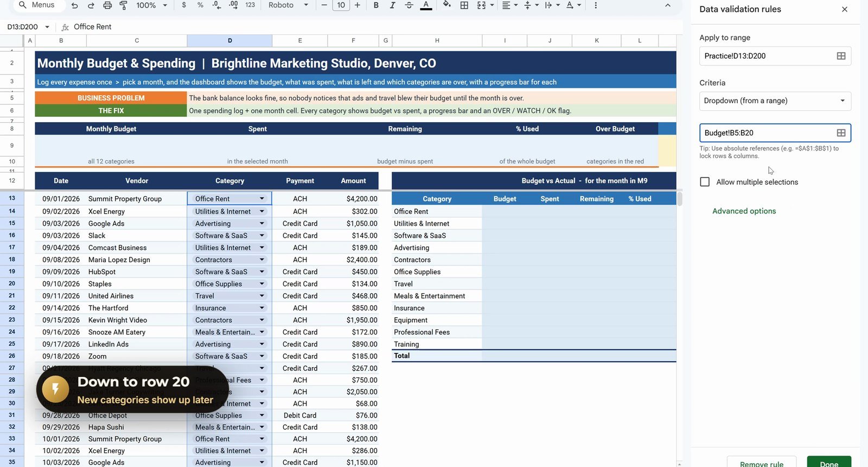Click the Done button

829,462
